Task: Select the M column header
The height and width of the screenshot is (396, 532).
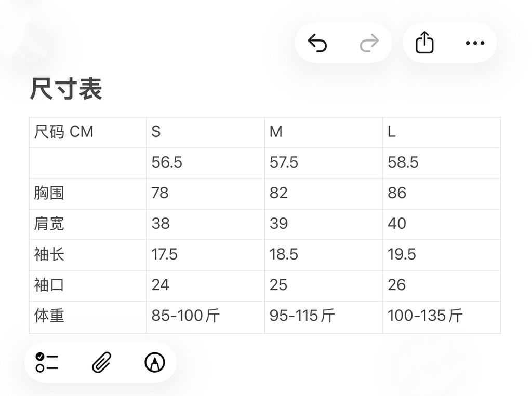Action: point(275,132)
